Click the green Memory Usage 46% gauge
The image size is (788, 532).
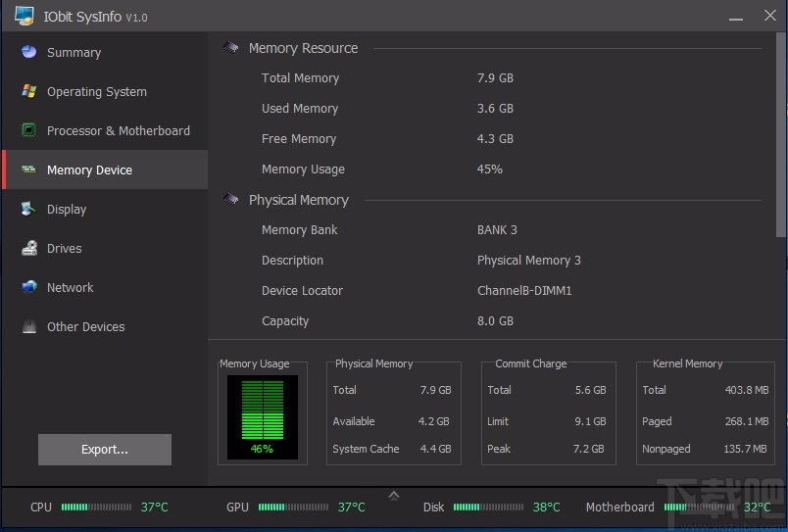[263, 417]
